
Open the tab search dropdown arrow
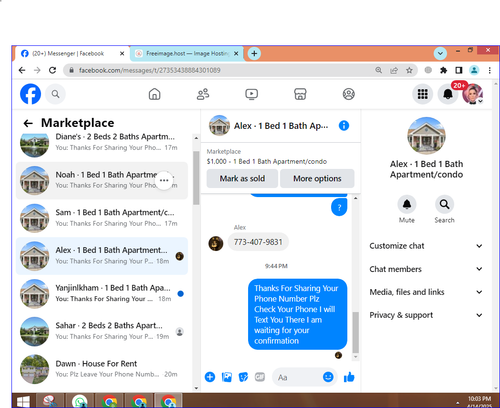tap(440, 53)
